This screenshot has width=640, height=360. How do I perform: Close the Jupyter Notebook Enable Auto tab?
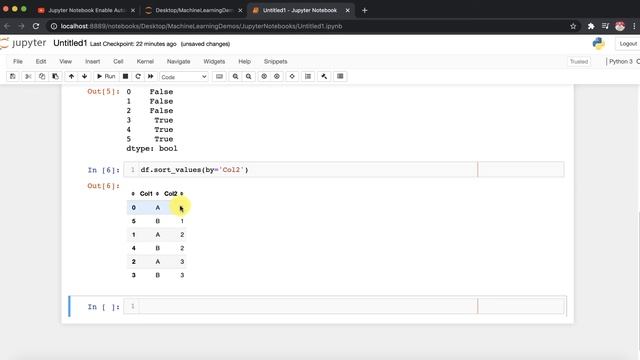(x=133, y=11)
